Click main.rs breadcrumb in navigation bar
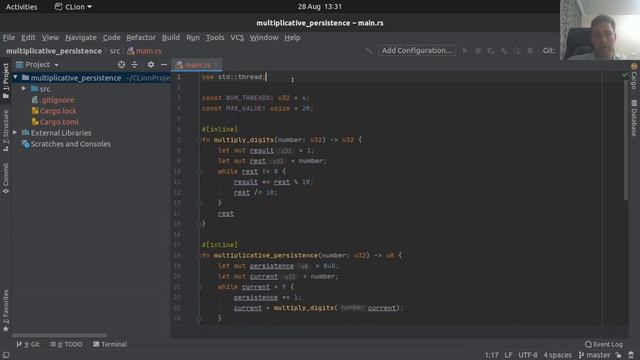 tap(144, 51)
